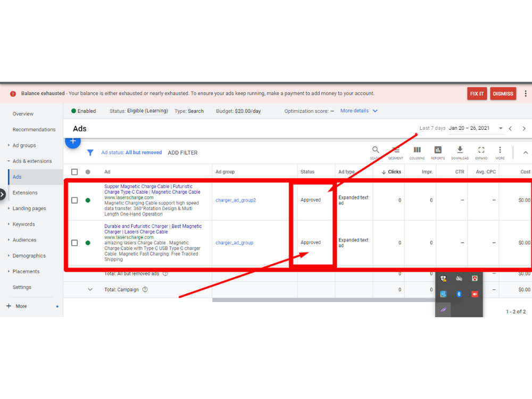Open Overview in the sidebar
This screenshot has height=399, width=532.
(23, 114)
